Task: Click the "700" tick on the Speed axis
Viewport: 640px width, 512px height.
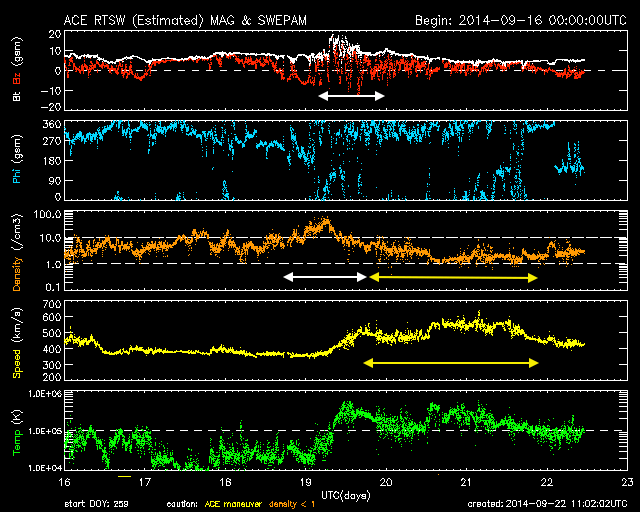Action: (x=52, y=304)
